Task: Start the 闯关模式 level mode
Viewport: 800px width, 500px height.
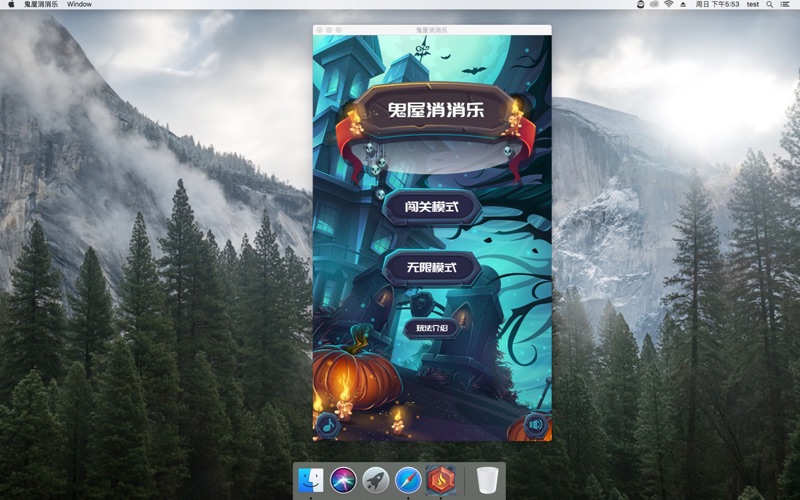Action: point(432,207)
